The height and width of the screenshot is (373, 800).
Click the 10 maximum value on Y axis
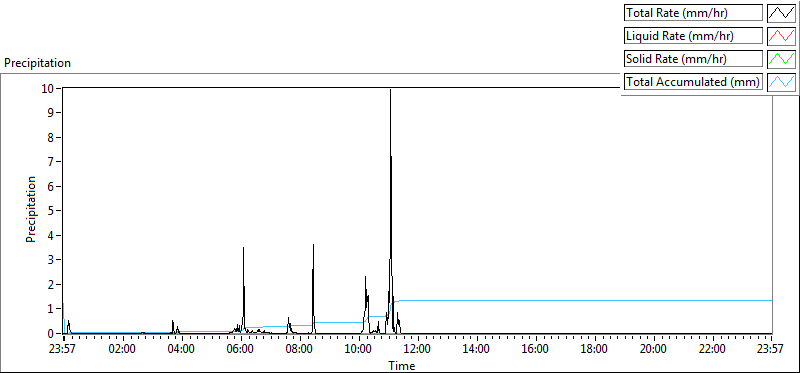[48, 88]
